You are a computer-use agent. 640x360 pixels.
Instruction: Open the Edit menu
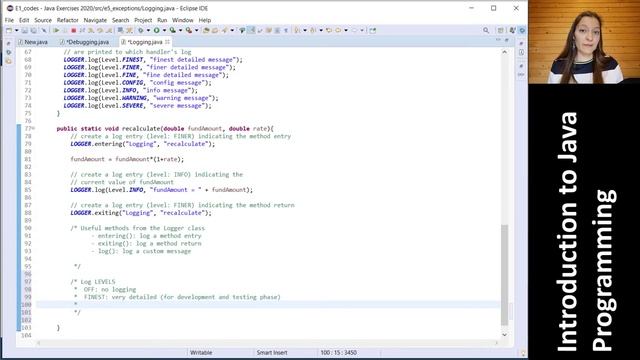pyautogui.click(x=24, y=20)
